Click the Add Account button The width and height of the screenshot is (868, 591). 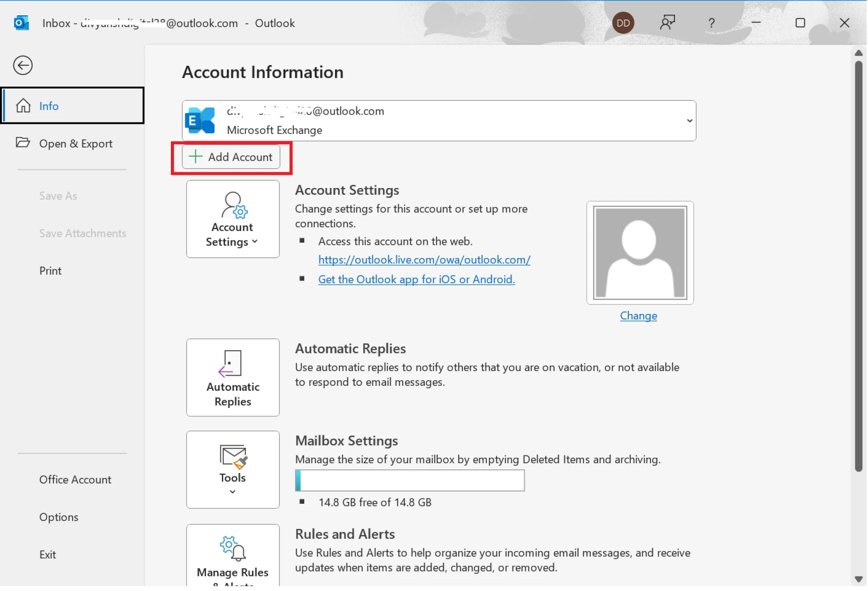click(231, 157)
